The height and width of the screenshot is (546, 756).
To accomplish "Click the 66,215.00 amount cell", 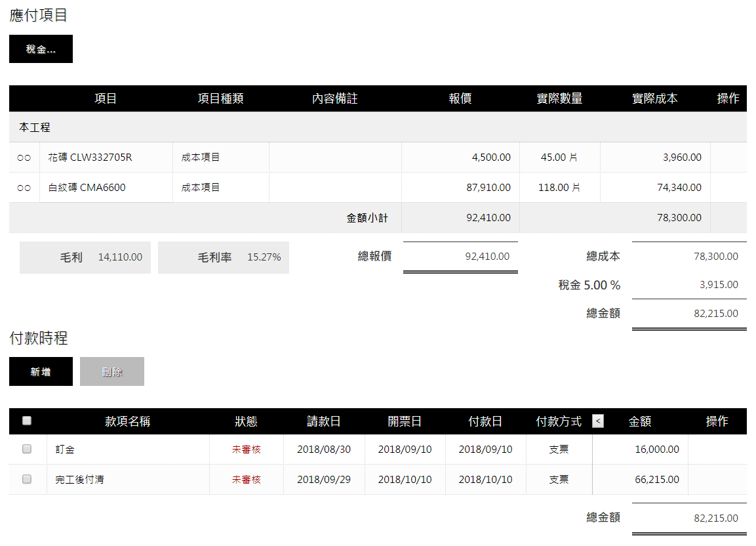I will point(656,480).
